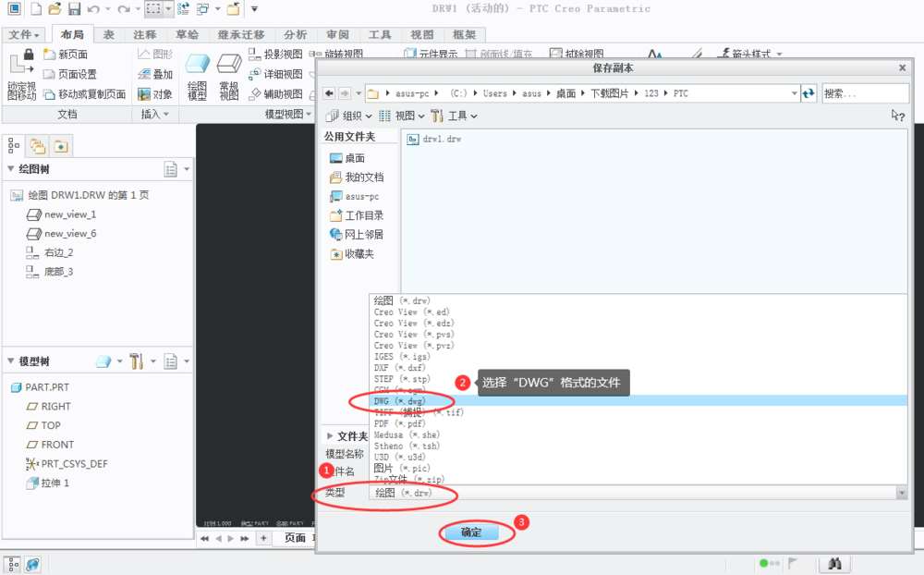Select new_view_1 in the drawing tree

tap(70, 214)
